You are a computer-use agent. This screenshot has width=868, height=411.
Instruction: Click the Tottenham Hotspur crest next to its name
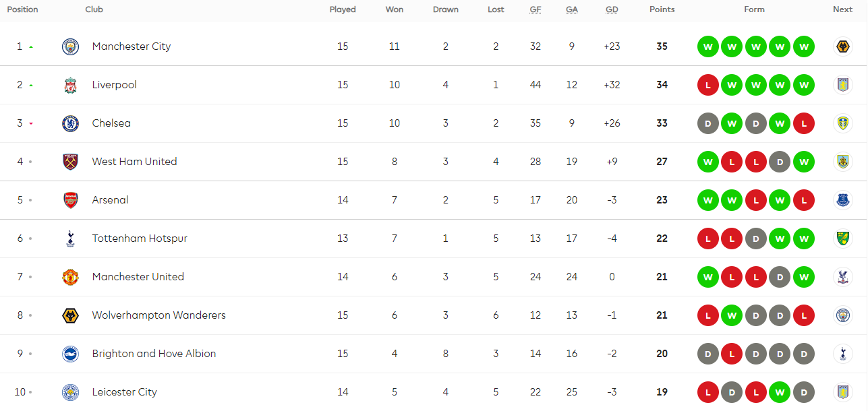click(x=70, y=239)
